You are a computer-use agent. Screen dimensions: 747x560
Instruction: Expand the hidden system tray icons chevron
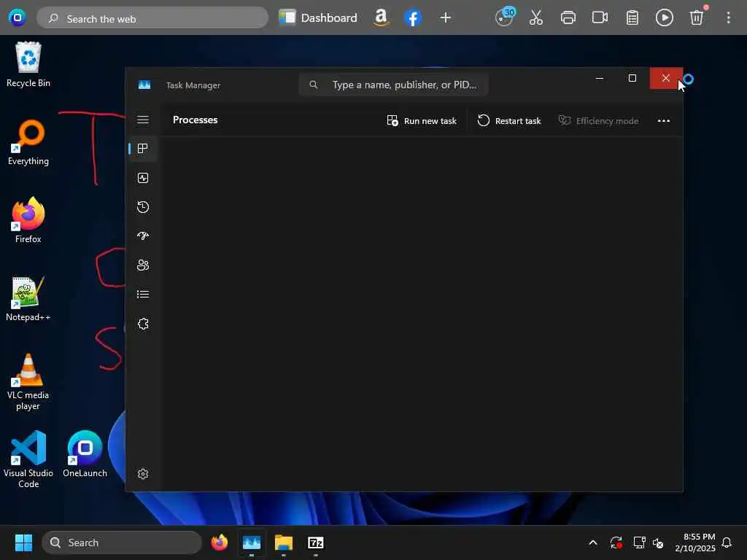point(593,542)
